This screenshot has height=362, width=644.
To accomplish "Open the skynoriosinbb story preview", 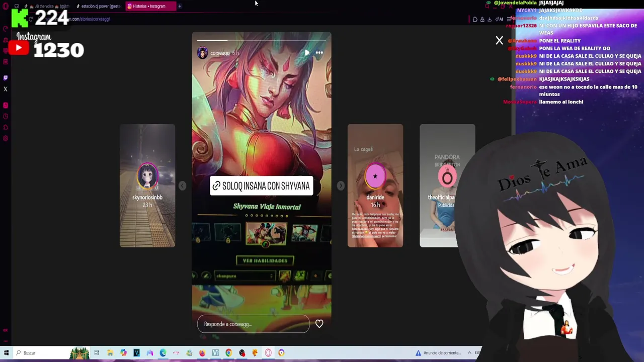I will click(147, 186).
